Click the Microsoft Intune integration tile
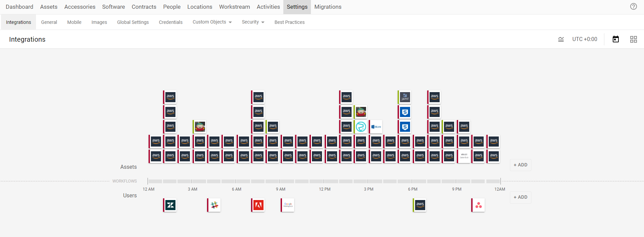Viewport: 644px width, 237px height. 376,127
